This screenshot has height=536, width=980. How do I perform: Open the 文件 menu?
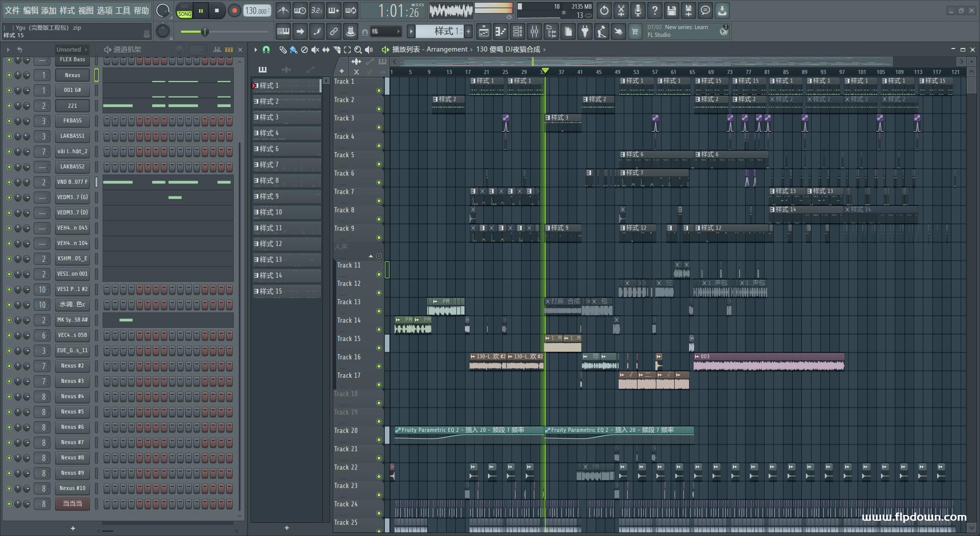[12, 10]
